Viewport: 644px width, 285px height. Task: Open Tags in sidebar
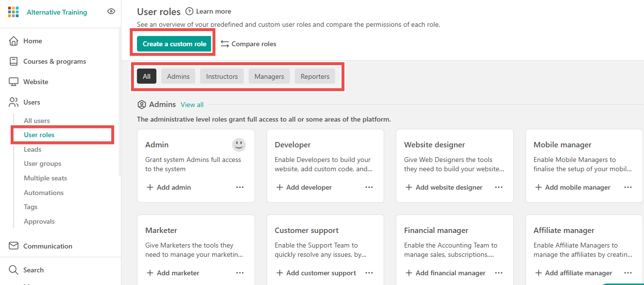tap(31, 207)
